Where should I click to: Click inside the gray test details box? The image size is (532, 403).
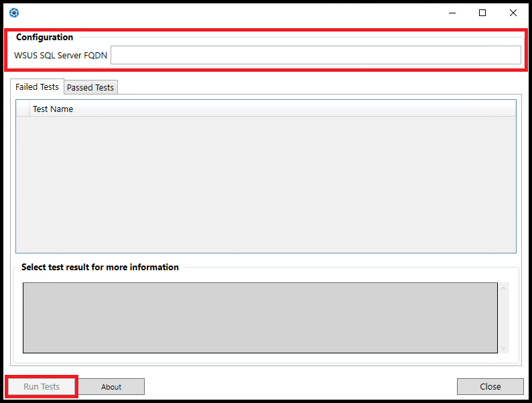(x=260, y=317)
